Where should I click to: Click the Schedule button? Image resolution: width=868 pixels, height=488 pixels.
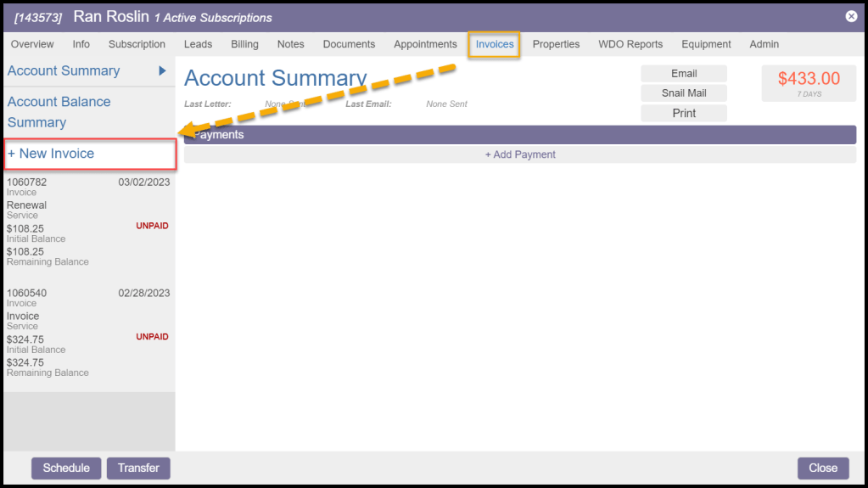click(x=66, y=468)
